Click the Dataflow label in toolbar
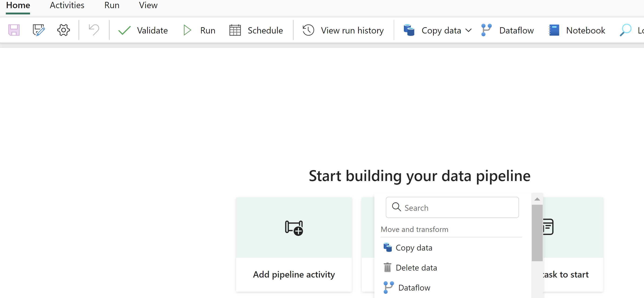 point(516,30)
